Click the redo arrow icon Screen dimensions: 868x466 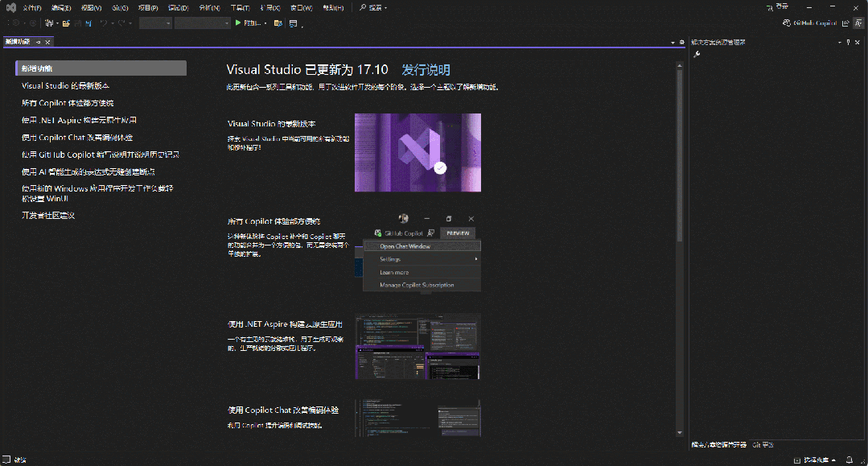point(121,23)
